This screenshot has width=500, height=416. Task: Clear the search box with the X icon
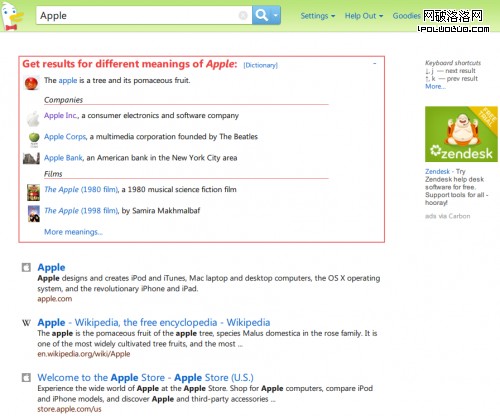point(243,15)
